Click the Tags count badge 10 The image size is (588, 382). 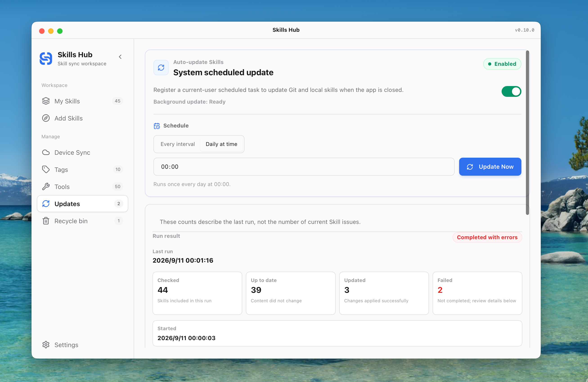[x=118, y=169]
